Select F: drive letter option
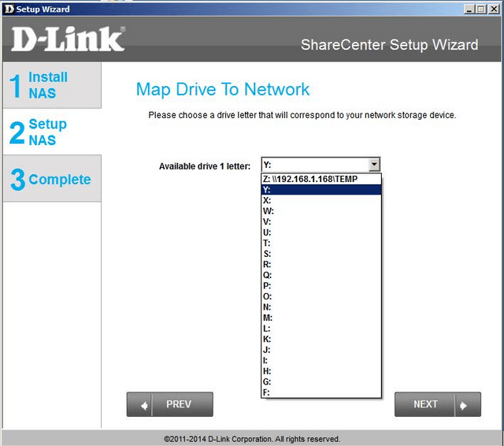Viewport: 504px width, 446px height. [321, 392]
